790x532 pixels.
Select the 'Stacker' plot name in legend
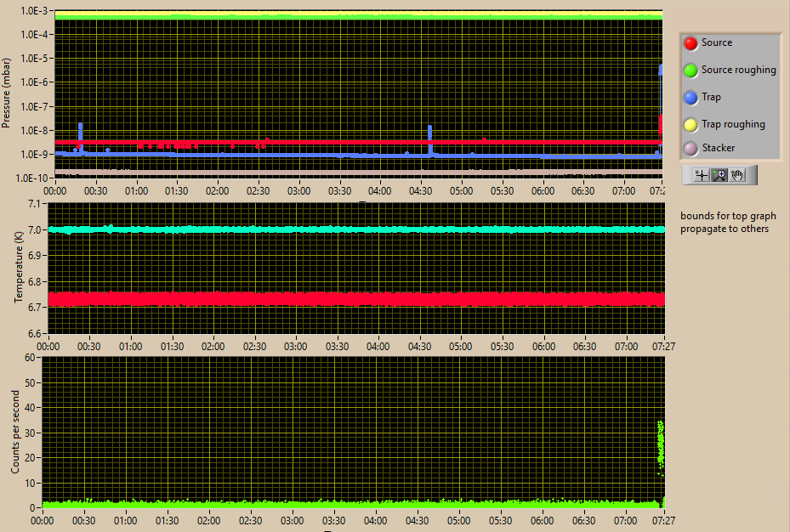click(x=719, y=148)
